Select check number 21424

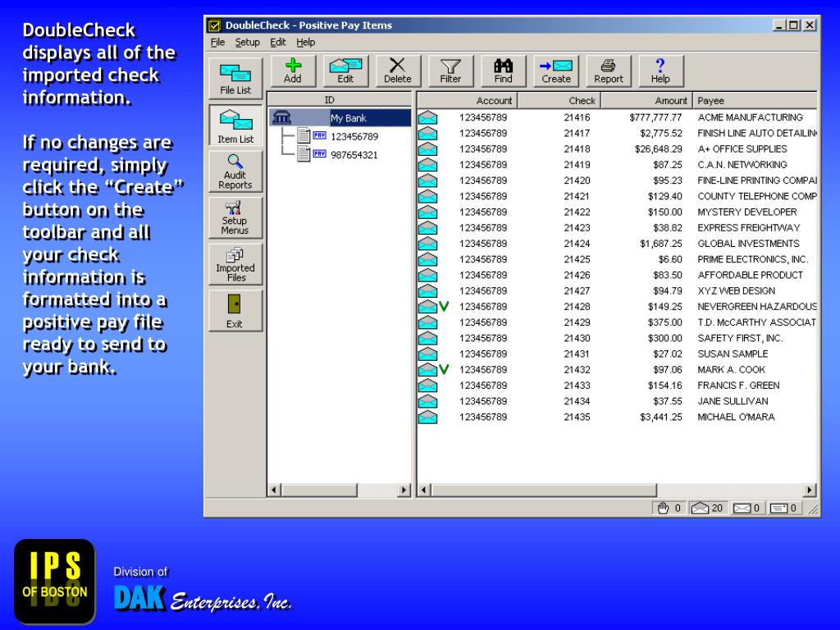577,244
